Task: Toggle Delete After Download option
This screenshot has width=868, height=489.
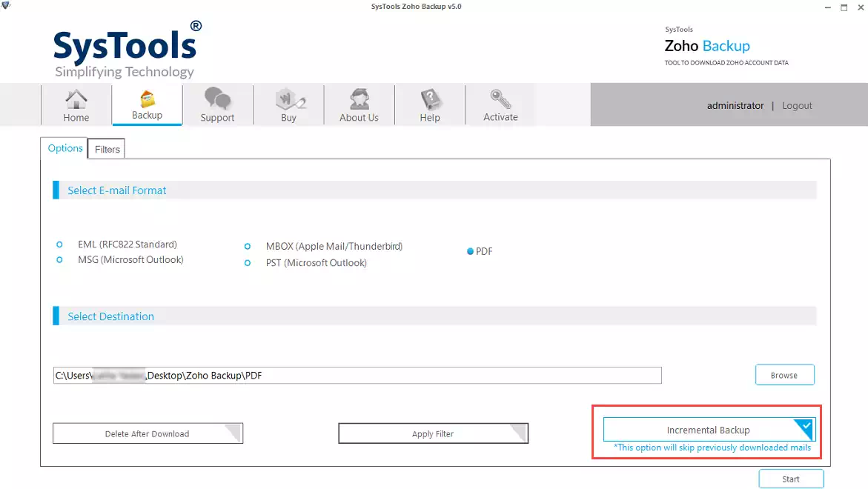Action: (x=148, y=433)
